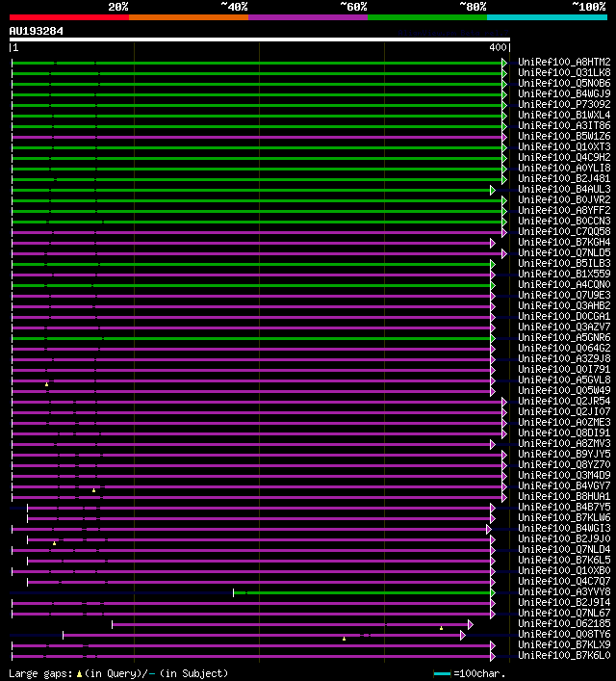Screen dimensions: 616x681
Task: Click the green alignment bar for UniRef100_A8HTM2
Action: (257, 63)
